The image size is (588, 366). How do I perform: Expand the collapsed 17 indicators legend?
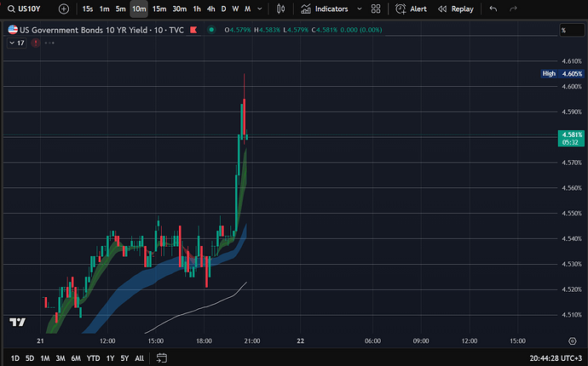pos(16,43)
